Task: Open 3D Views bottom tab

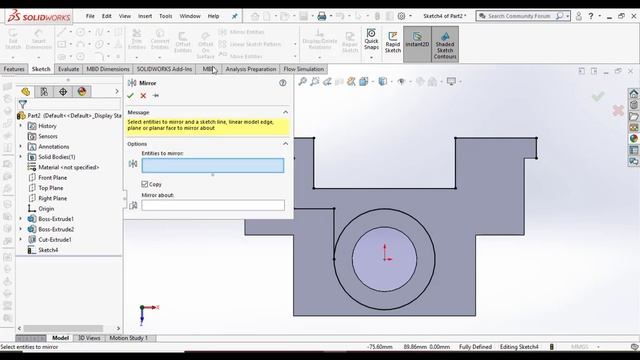Action: click(89, 338)
